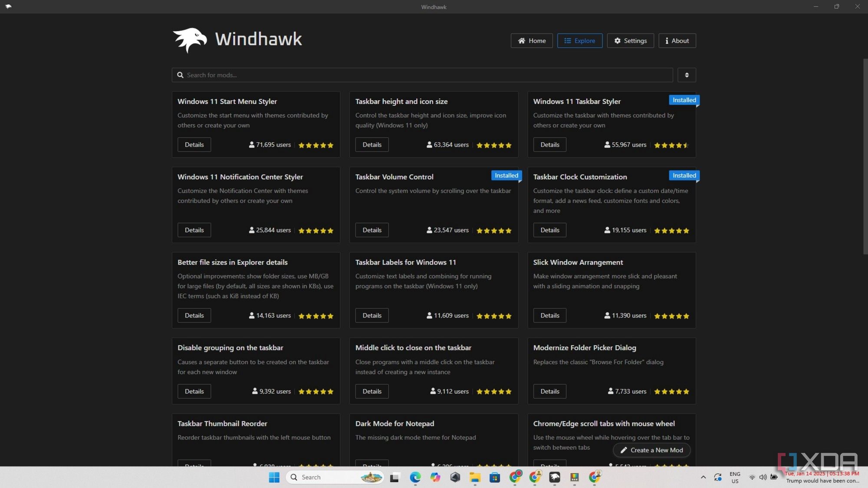Screen dimensions: 868x488
Task: Click Details for Taskbar Clock Customization
Action: coord(549,230)
